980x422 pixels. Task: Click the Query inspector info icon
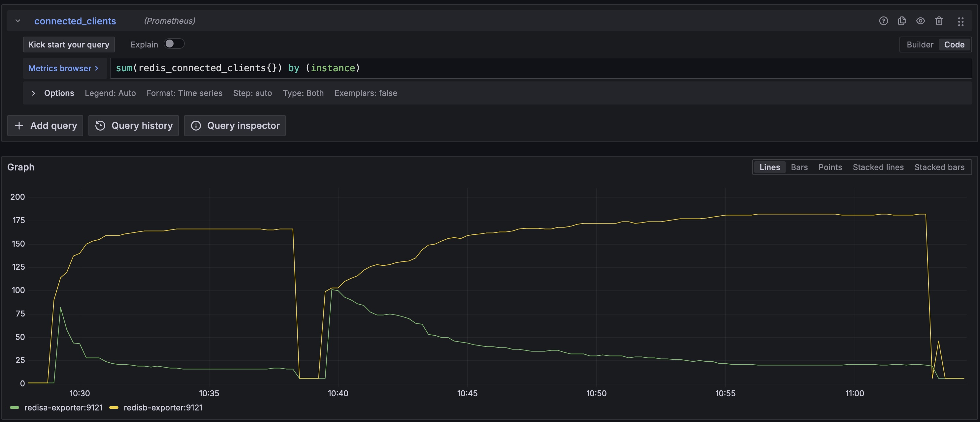pyautogui.click(x=196, y=126)
